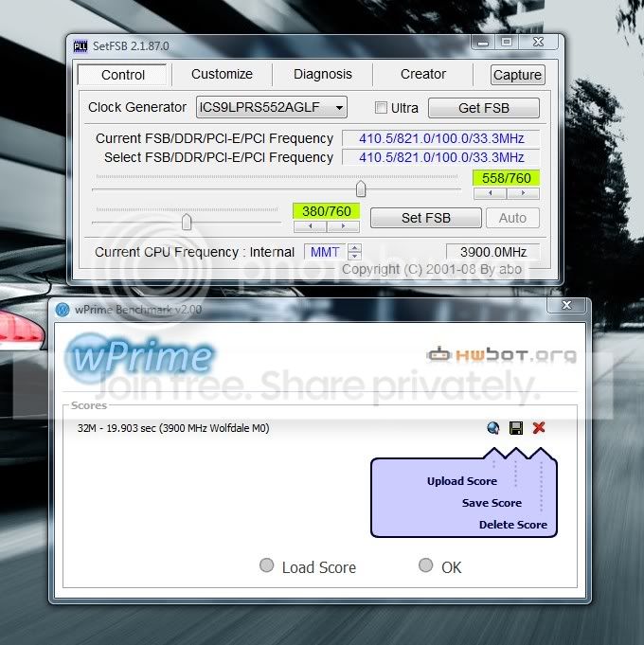The image size is (644, 645).
Task: Click the upper FSB slider thumb
Action: click(361, 188)
